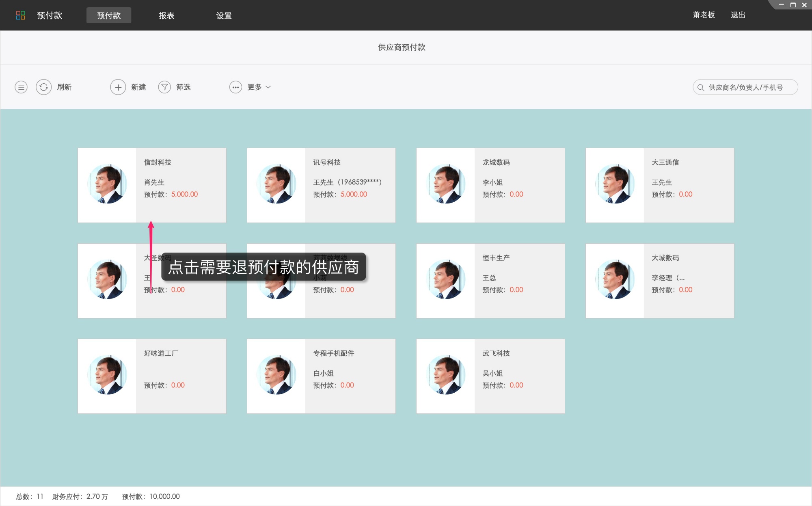Viewport: 812px width, 506px height.
Task: Select the highlighted 预付款 tab
Action: click(x=109, y=15)
